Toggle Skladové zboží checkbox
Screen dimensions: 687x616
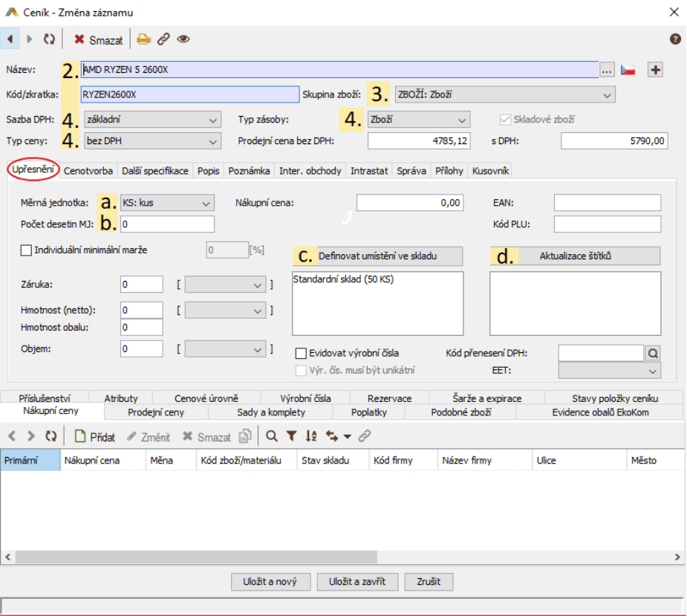pos(505,119)
